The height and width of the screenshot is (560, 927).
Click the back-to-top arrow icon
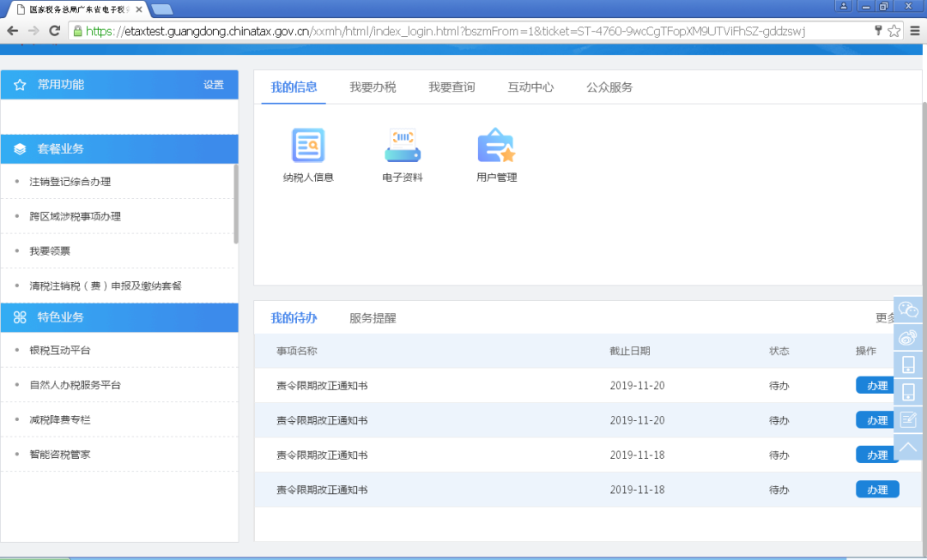click(908, 447)
